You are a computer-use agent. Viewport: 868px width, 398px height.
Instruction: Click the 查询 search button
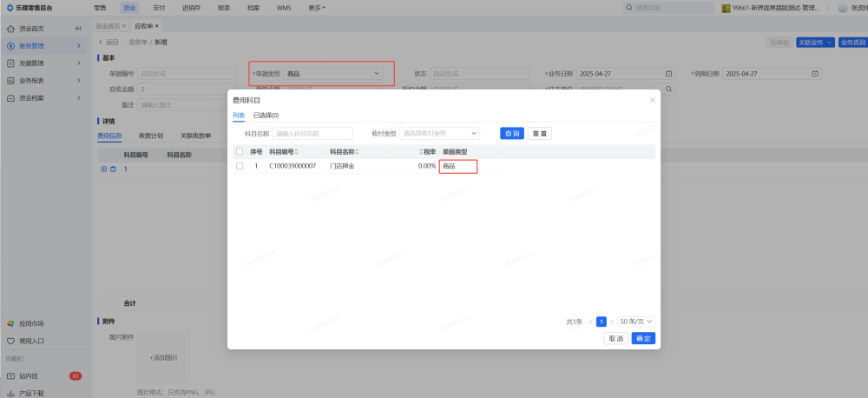click(x=512, y=134)
